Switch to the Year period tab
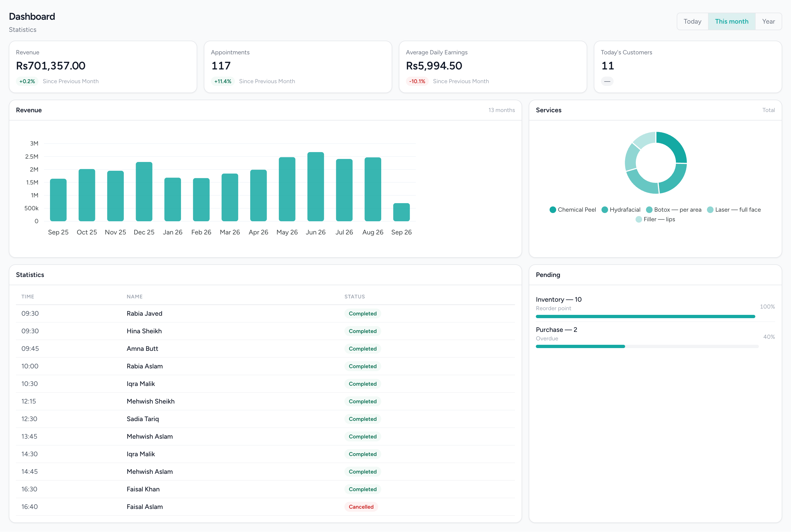This screenshot has width=791, height=532. click(768, 21)
